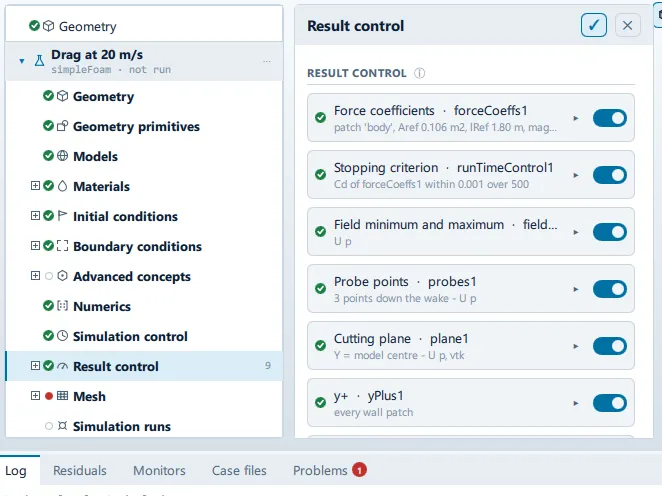Image resolution: width=662 pixels, height=496 pixels.
Task: Click the green check on Cutting plane card
Action: pyautogui.click(x=320, y=345)
